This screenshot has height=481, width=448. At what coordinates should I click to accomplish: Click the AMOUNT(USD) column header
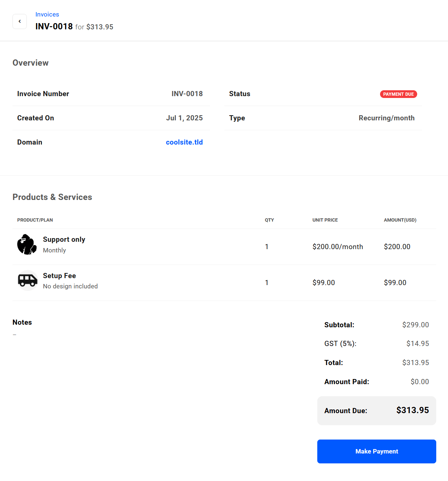point(400,220)
